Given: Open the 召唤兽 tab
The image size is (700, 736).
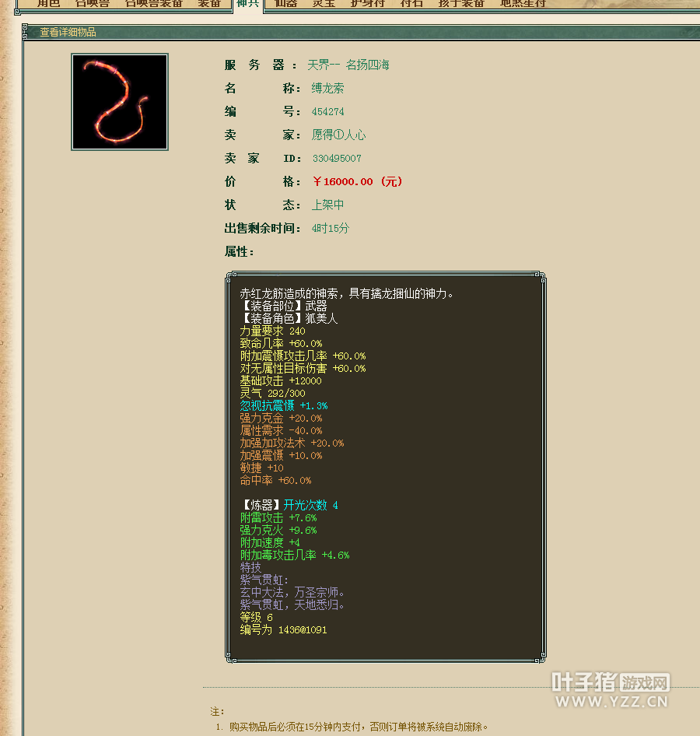Looking at the screenshot, I should click(92, 4).
